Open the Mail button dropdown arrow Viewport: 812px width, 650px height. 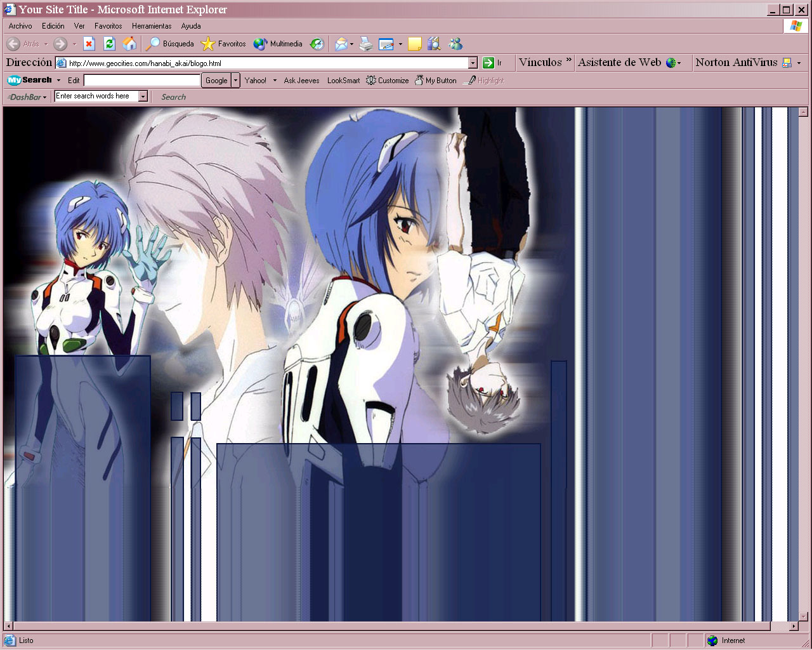tap(351, 44)
